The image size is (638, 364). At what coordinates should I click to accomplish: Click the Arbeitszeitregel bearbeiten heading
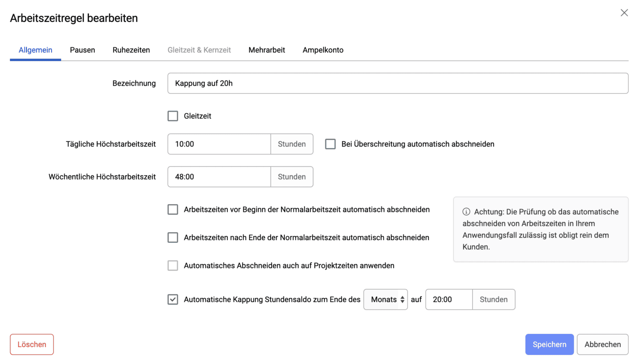pos(74,18)
